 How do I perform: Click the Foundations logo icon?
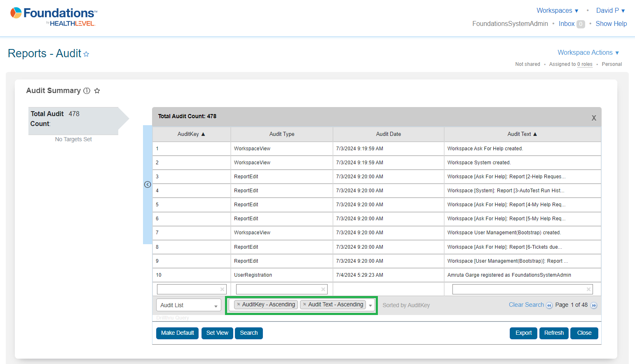(x=16, y=13)
